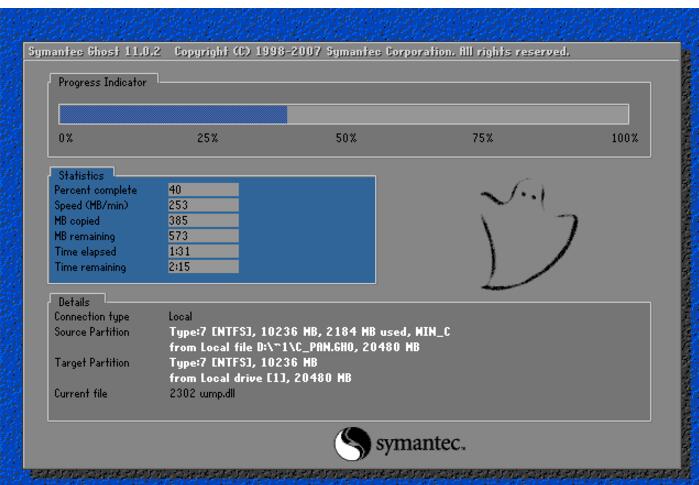This screenshot has width=699, height=485.
Task: Click the Current file label
Action: (x=81, y=394)
